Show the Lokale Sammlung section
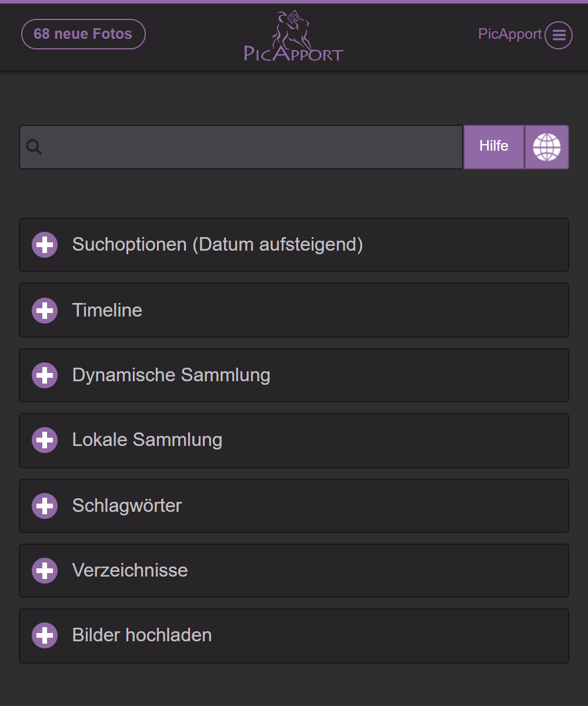 pyautogui.click(x=147, y=440)
